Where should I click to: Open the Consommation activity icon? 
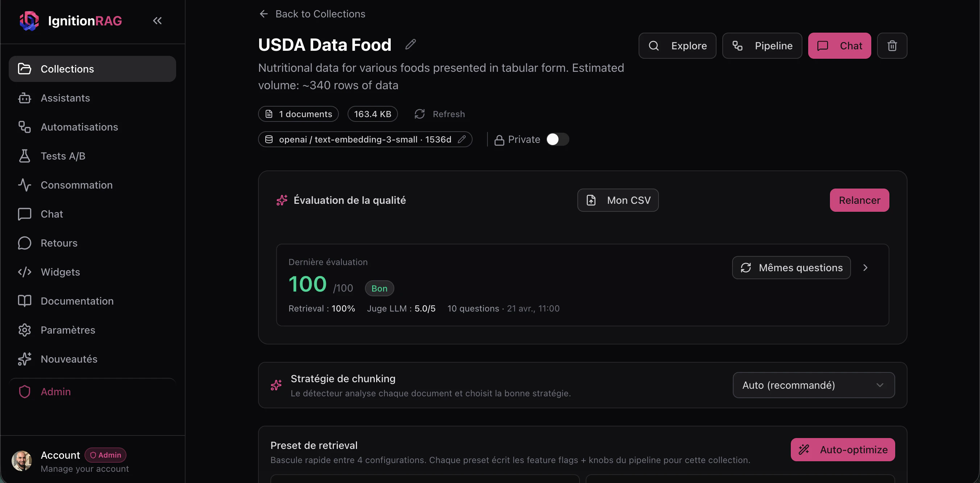pyautogui.click(x=25, y=185)
